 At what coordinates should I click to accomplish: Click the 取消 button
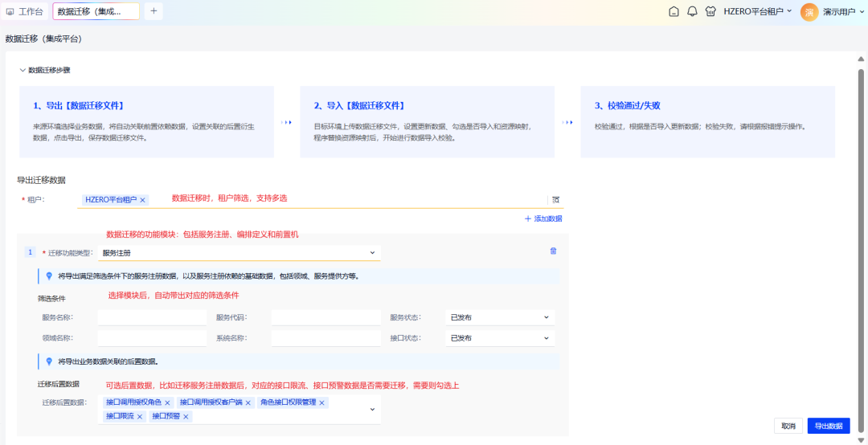click(788, 426)
